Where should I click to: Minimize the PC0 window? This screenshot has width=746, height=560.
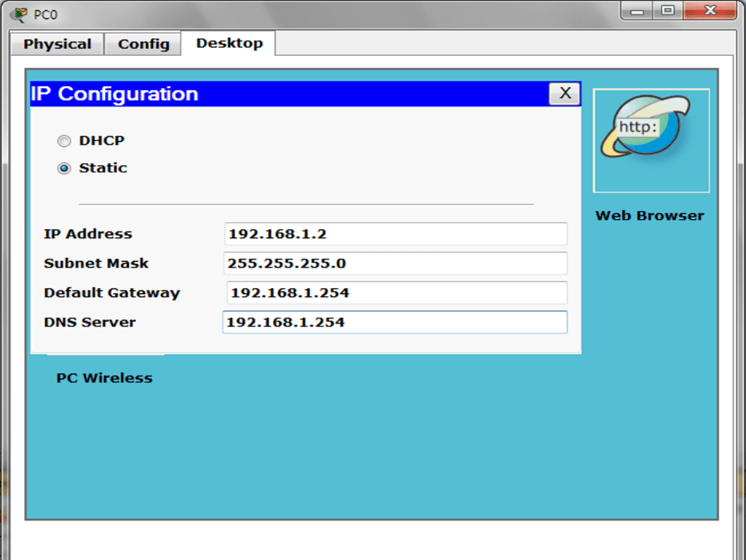point(639,10)
